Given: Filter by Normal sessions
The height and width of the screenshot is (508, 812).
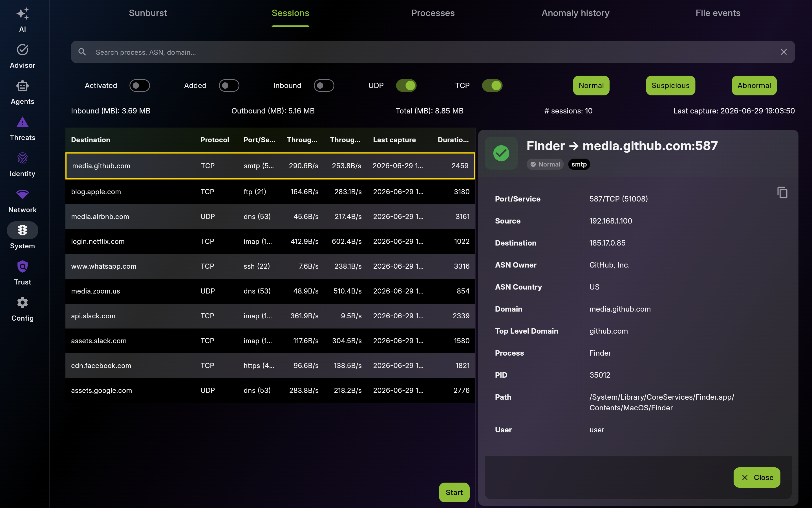Looking at the screenshot, I should [x=591, y=86].
